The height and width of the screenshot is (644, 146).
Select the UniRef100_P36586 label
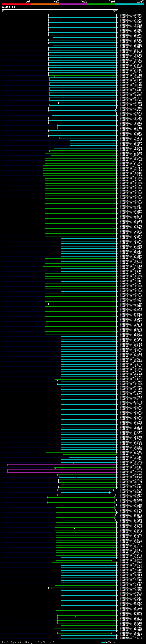point(131,490)
